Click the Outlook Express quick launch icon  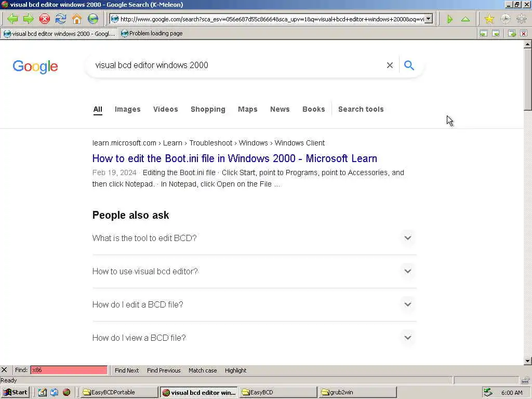tap(54, 392)
